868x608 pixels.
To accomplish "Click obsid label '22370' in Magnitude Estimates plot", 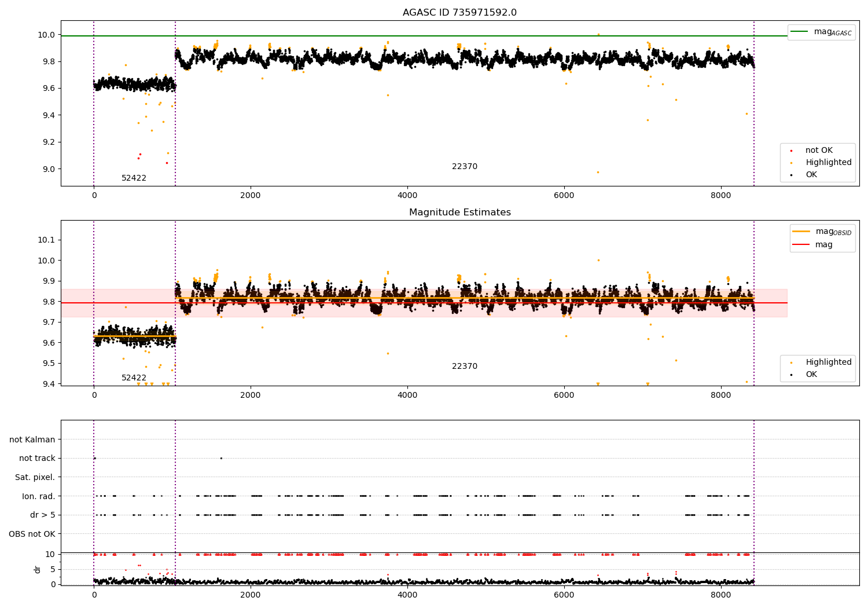I will pyautogui.click(x=465, y=367).
